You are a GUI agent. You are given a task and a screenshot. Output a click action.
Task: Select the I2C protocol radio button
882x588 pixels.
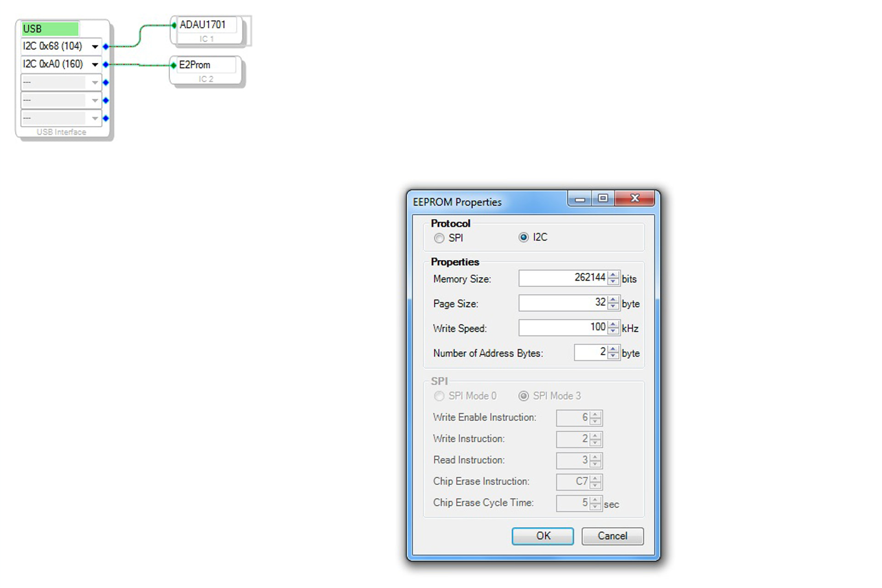(523, 237)
